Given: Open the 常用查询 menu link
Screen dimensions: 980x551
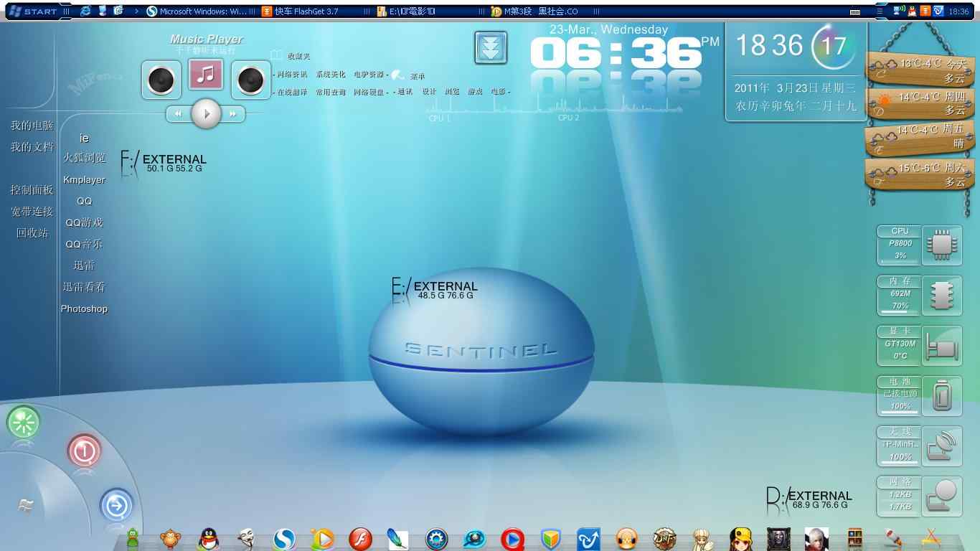Looking at the screenshot, I should click(x=331, y=92).
